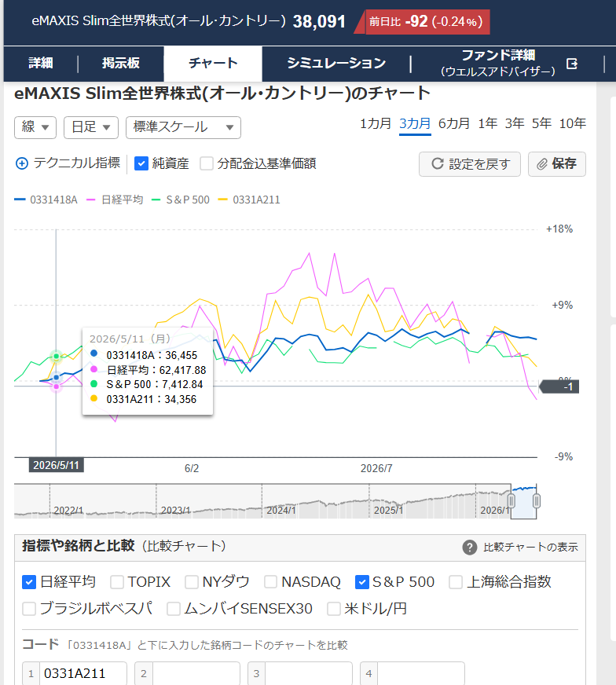Screen dimensions: 616x685
Task: Select the 1年 period
Action: point(488,123)
